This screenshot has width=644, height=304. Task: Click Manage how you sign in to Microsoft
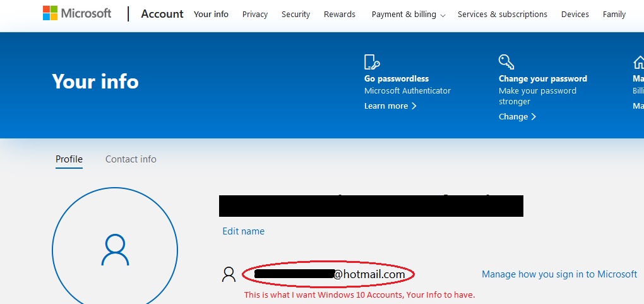[x=559, y=274]
